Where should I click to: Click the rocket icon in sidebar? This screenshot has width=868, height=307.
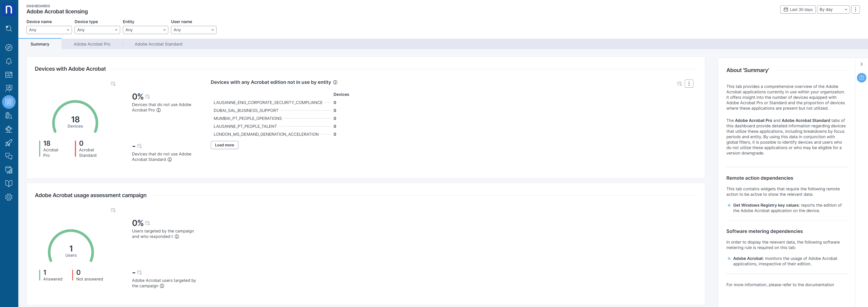[x=9, y=143]
